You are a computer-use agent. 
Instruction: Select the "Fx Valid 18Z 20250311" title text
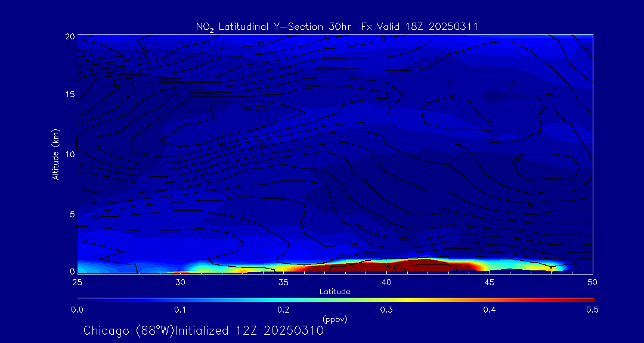[420, 27]
